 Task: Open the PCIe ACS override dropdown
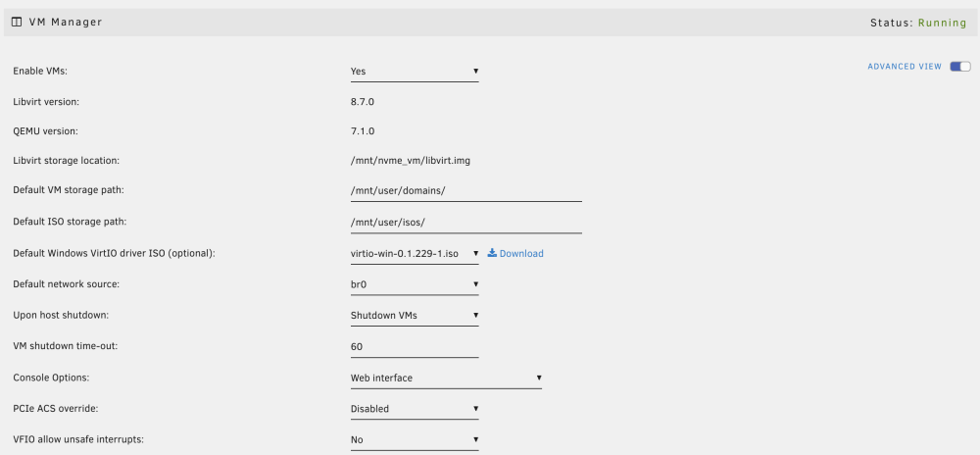(x=415, y=409)
